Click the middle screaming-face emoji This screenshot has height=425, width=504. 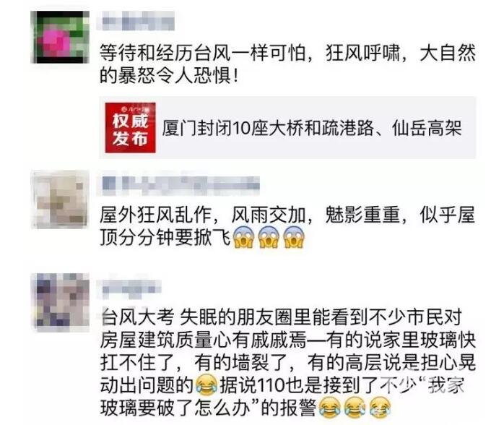point(269,237)
